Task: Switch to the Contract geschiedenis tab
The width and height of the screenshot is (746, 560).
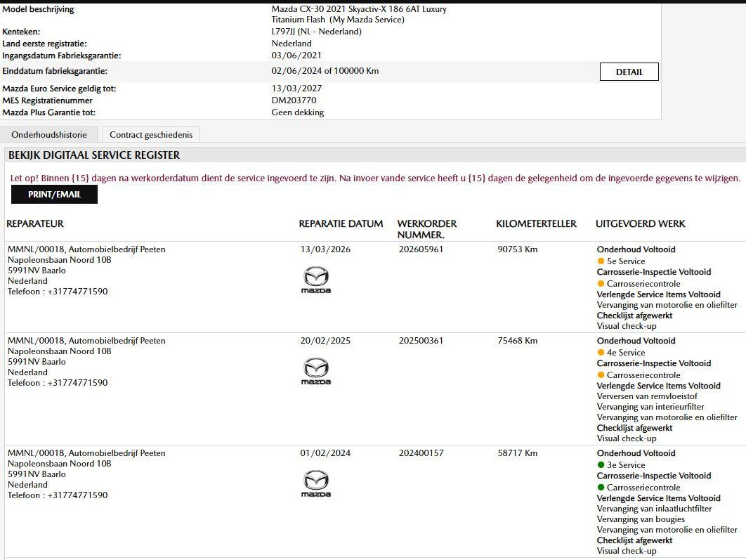Action: [x=151, y=135]
